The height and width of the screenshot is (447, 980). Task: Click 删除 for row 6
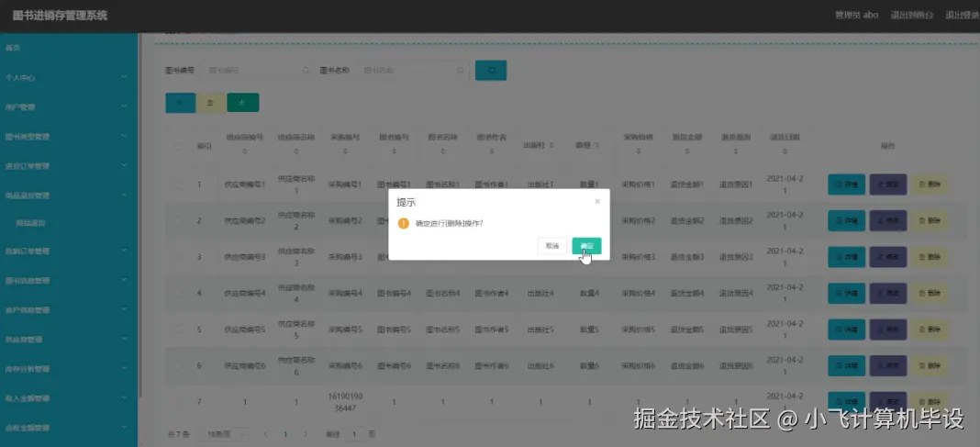[930, 365]
